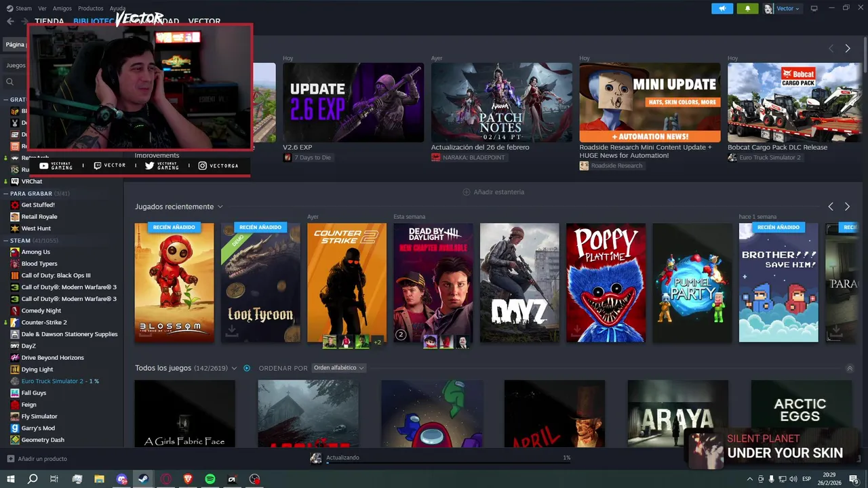Select Comedy Night in the sidebar
The height and width of the screenshot is (488, 868).
(41, 310)
